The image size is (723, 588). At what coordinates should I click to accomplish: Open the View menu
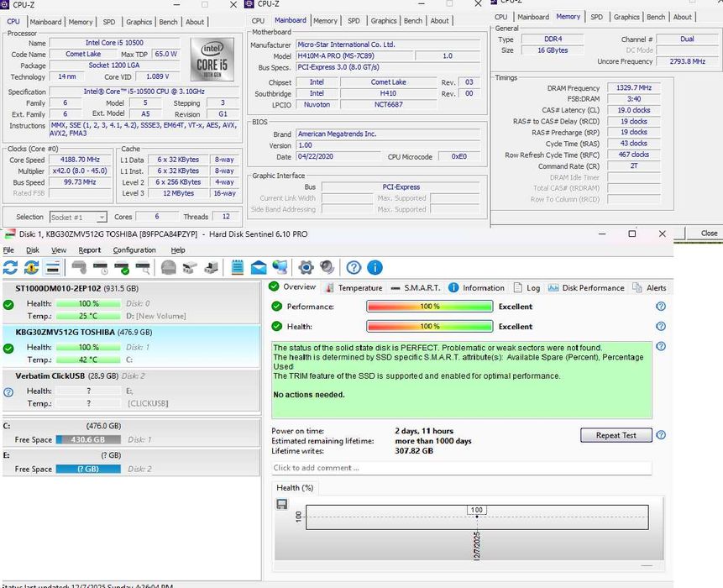coord(59,250)
